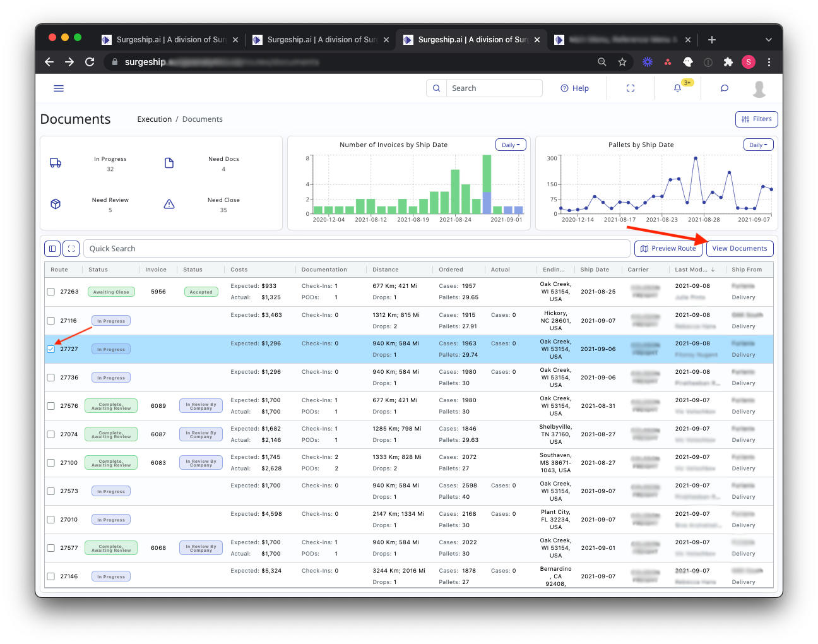Bookmark this page with the star
This screenshot has width=818, height=644.
pyautogui.click(x=622, y=62)
